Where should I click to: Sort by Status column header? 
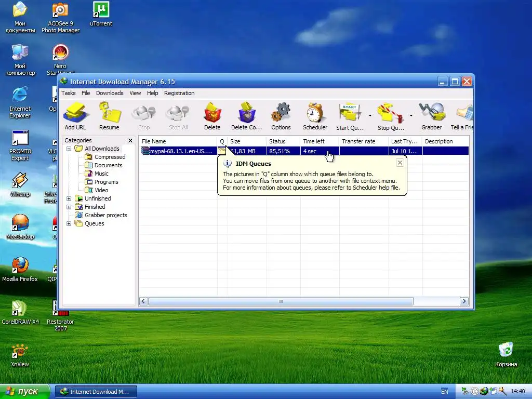[x=283, y=141]
